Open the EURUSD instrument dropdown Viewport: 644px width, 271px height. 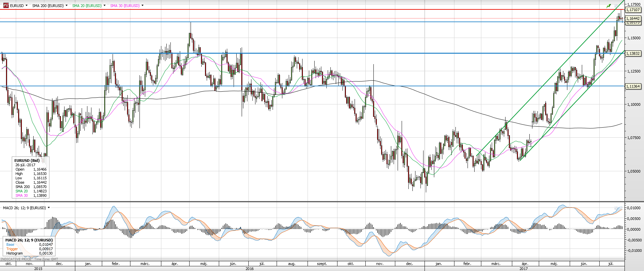point(27,5)
